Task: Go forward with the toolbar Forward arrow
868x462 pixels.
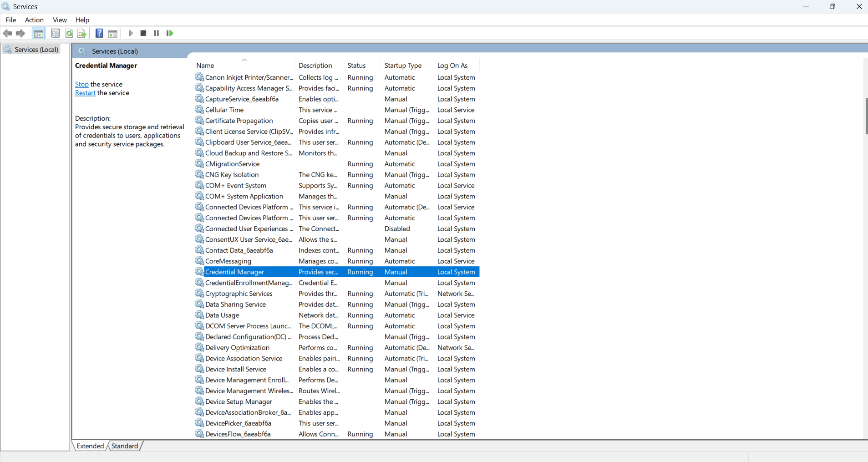Action: pyautogui.click(x=20, y=33)
